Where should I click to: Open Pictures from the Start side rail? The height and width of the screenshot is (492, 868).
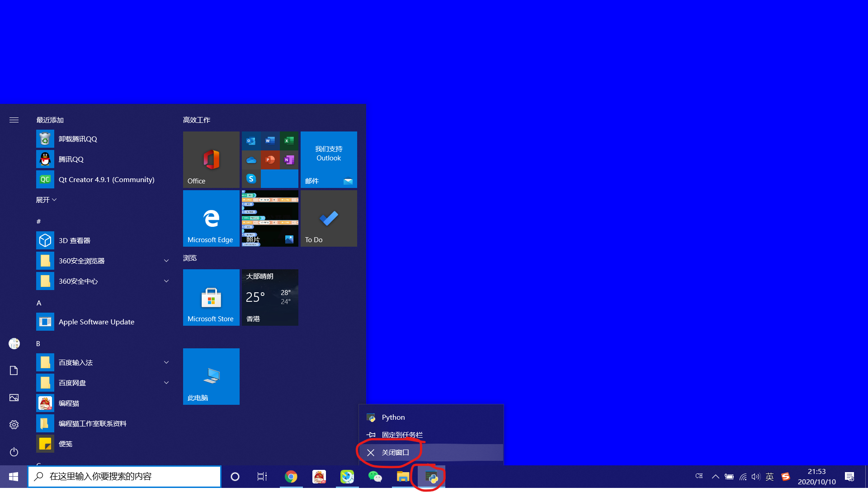(x=14, y=398)
